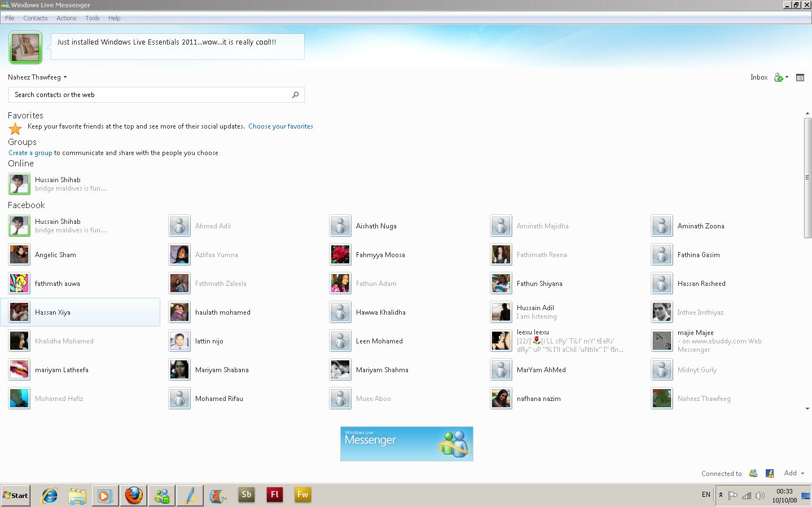Click nafhana nazim's profile picture
The height and width of the screenshot is (507, 812).
[x=501, y=399]
